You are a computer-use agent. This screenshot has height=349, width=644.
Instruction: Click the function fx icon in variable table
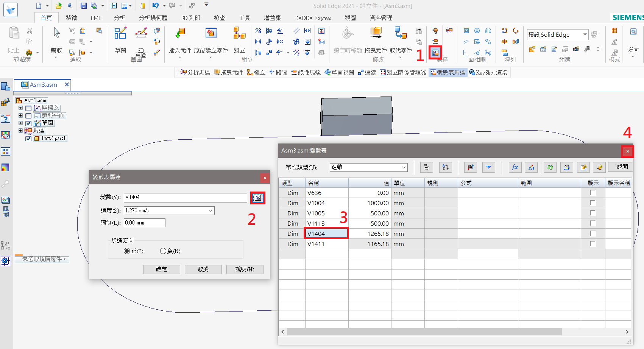(515, 167)
